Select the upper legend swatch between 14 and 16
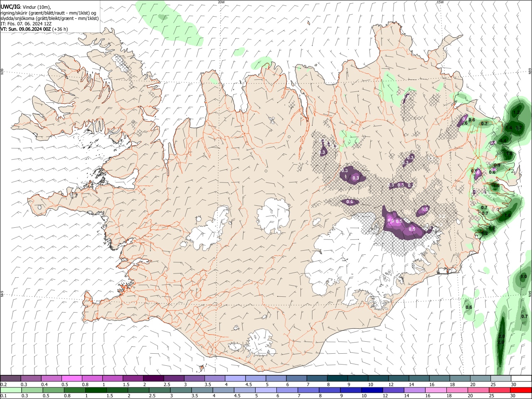Image resolution: width=532 pixels, height=399 pixels. point(419,378)
